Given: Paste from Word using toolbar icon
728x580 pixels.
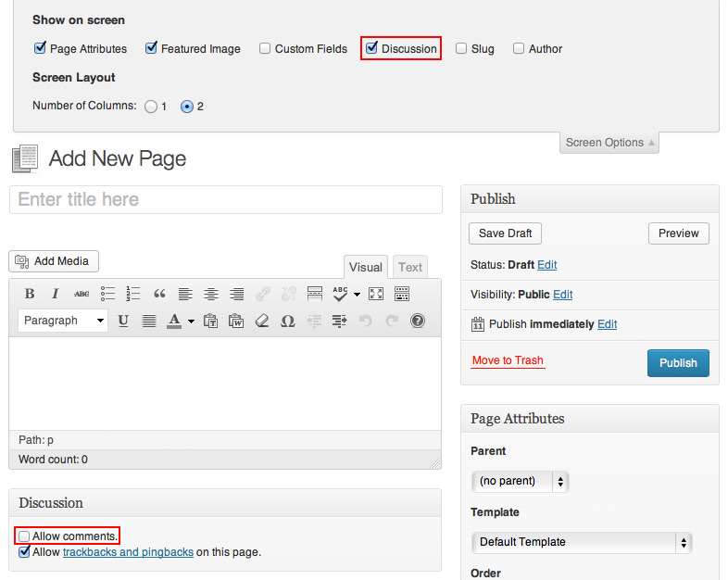Looking at the screenshot, I should point(236,321).
